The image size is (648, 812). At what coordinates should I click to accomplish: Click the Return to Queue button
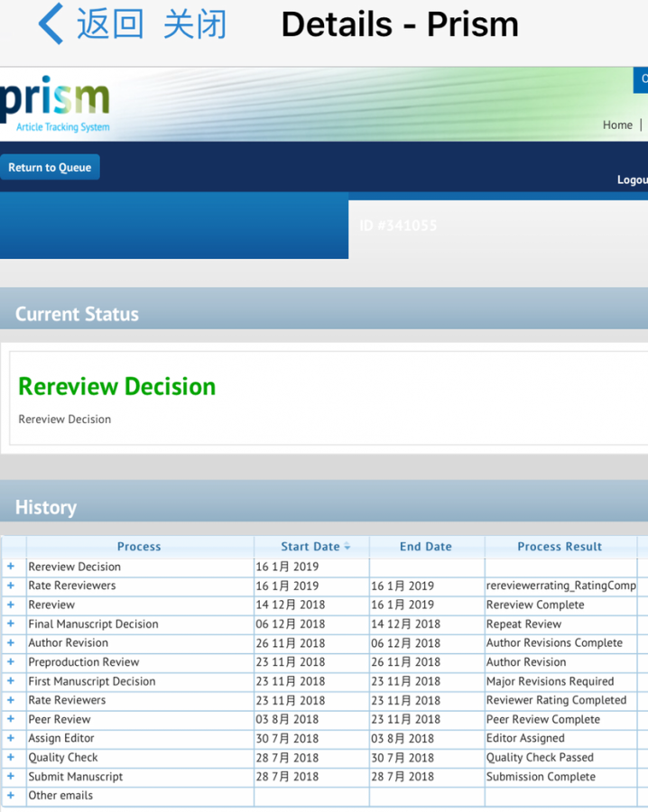pos(50,167)
